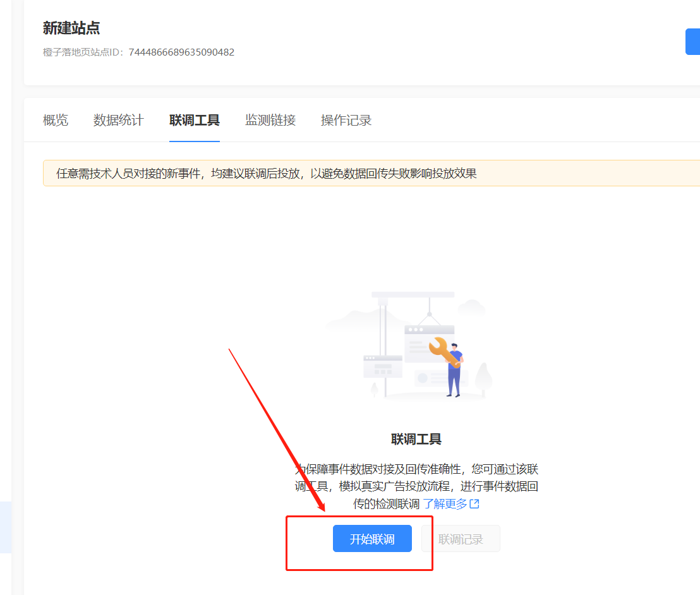Click the external link icon after 了解更多
Viewport: 700px width, 595px height.
pos(474,504)
